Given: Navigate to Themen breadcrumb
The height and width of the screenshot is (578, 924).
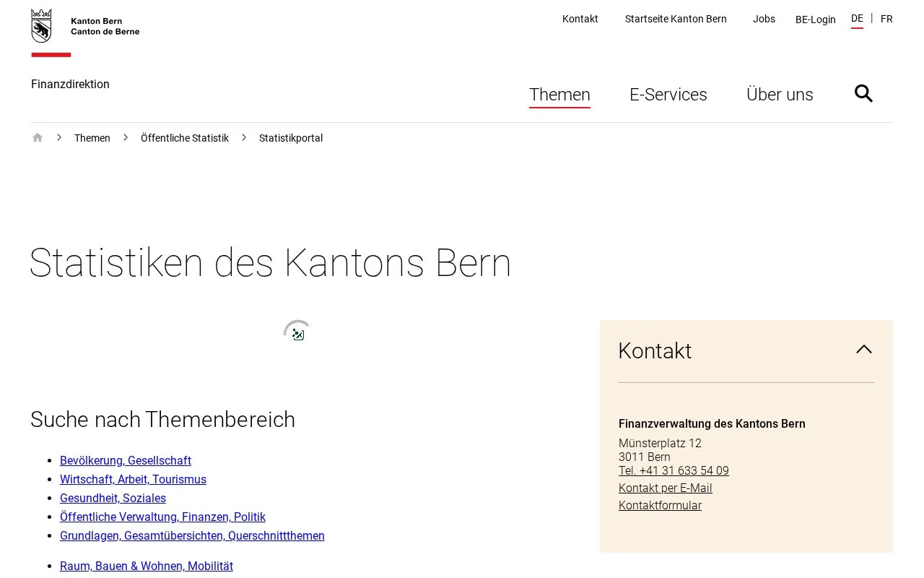Looking at the screenshot, I should 92,138.
